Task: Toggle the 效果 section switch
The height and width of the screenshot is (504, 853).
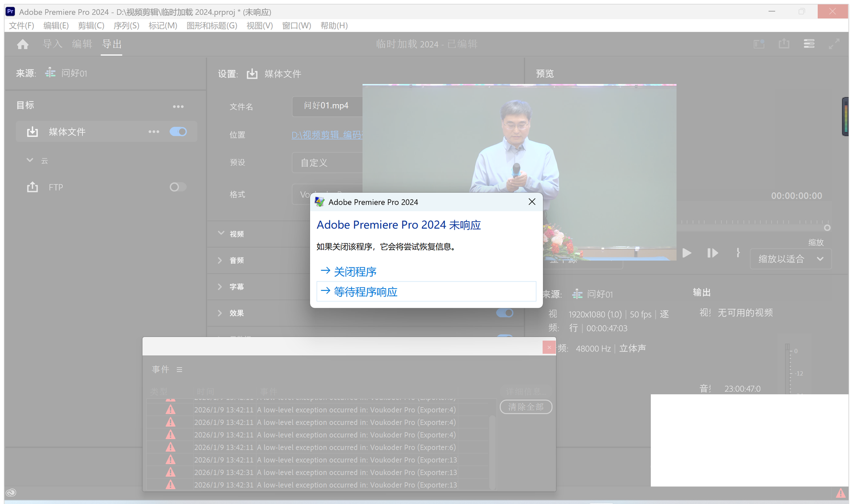Action: click(x=504, y=313)
